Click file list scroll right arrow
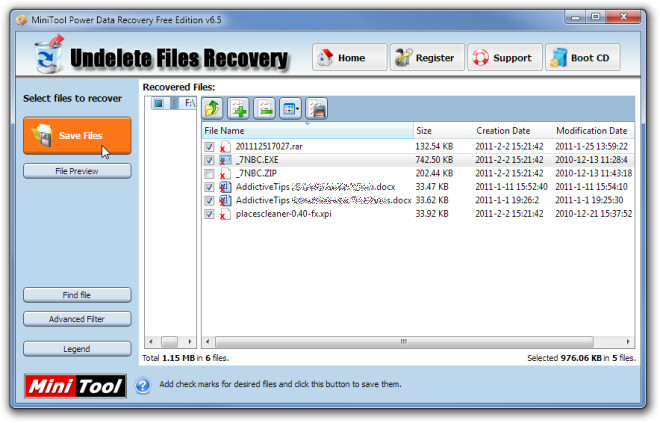The height and width of the screenshot is (423, 660). [x=628, y=341]
